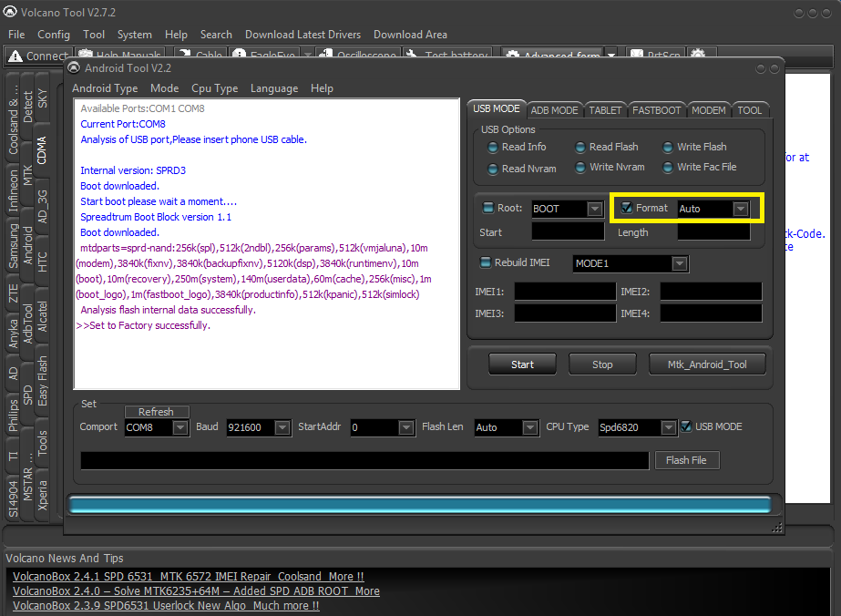The height and width of the screenshot is (616, 841).
Task: Open Mtk_Android_Tool button
Action: [x=707, y=364]
